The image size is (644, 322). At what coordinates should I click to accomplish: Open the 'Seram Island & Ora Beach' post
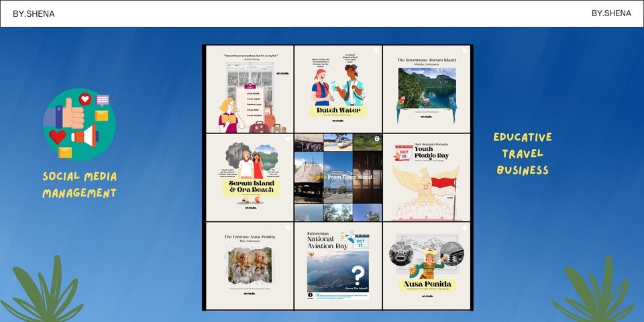coord(250,177)
